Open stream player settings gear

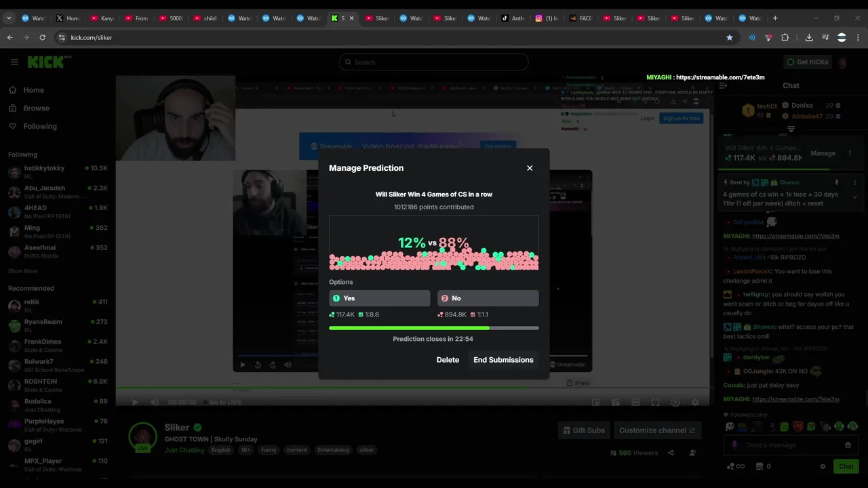point(694,402)
